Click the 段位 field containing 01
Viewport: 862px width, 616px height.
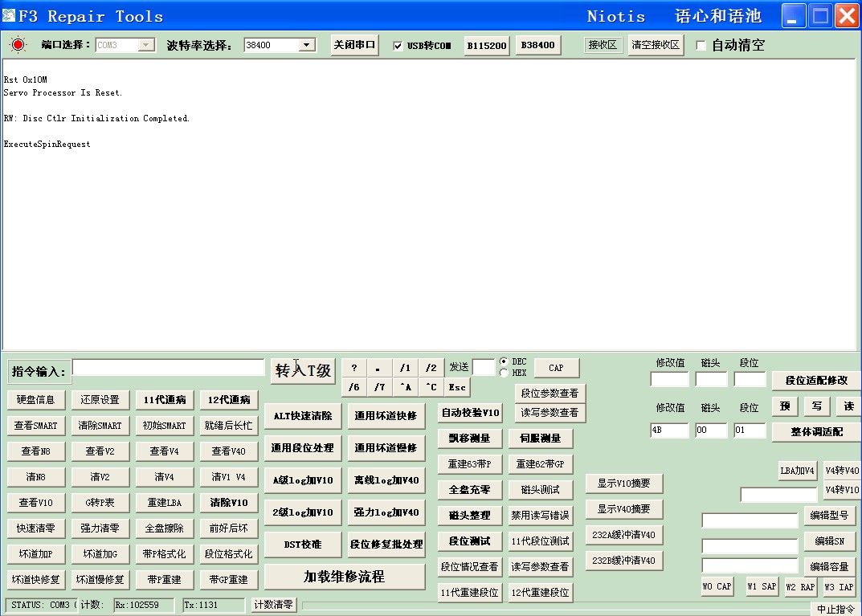click(x=750, y=430)
